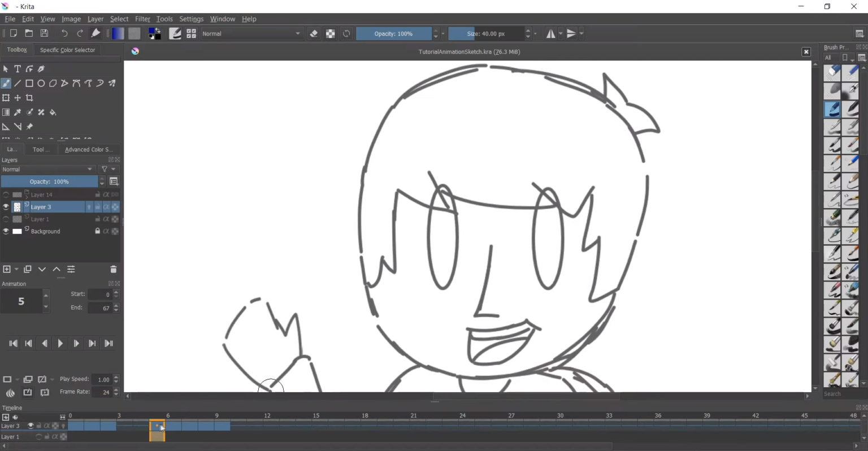Select the Crop tool

(x=29, y=98)
